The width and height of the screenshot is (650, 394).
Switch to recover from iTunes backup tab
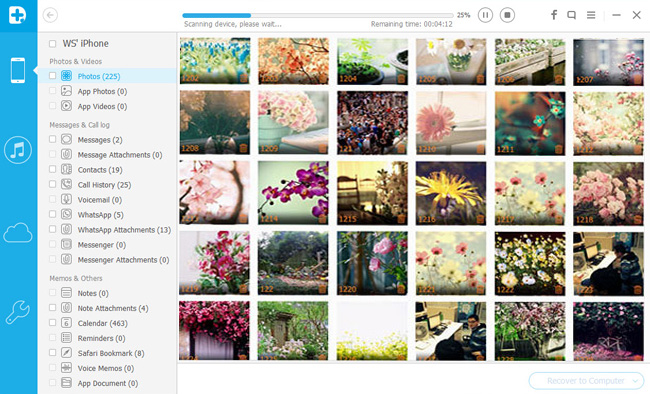click(18, 150)
